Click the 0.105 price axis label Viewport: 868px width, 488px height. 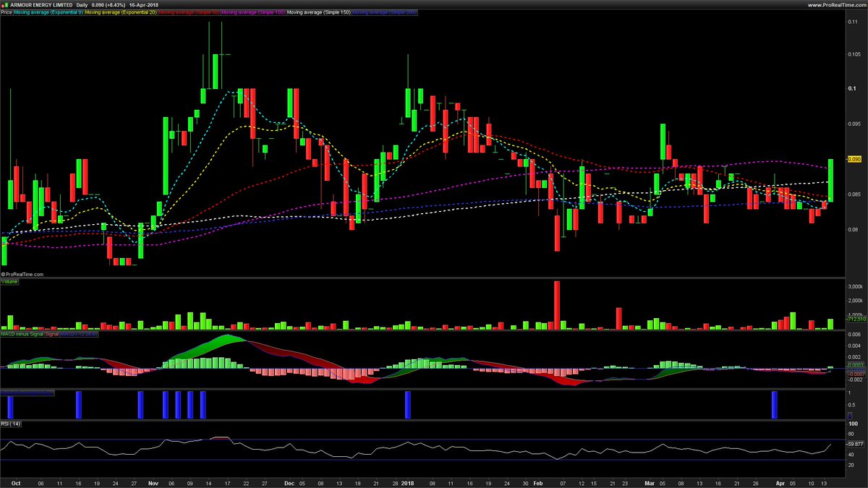click(854, 53)
